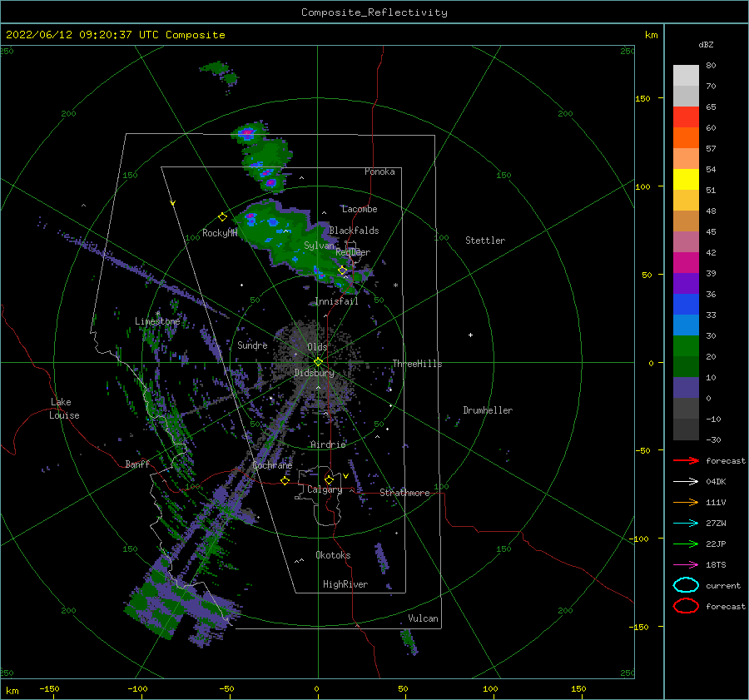Click the dBZ legend heading

pos(706,45)
